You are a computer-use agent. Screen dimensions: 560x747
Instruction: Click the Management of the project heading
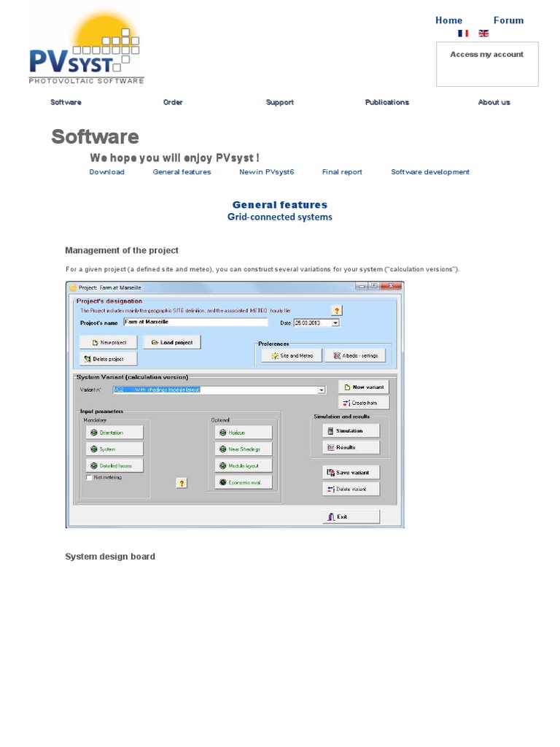click(122, 251)
